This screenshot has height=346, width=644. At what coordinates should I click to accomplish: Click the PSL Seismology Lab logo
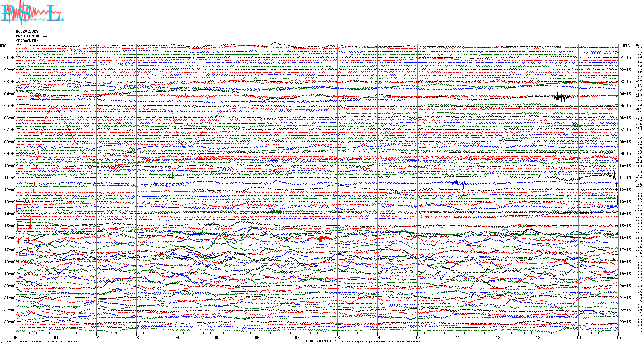(32, 13)
